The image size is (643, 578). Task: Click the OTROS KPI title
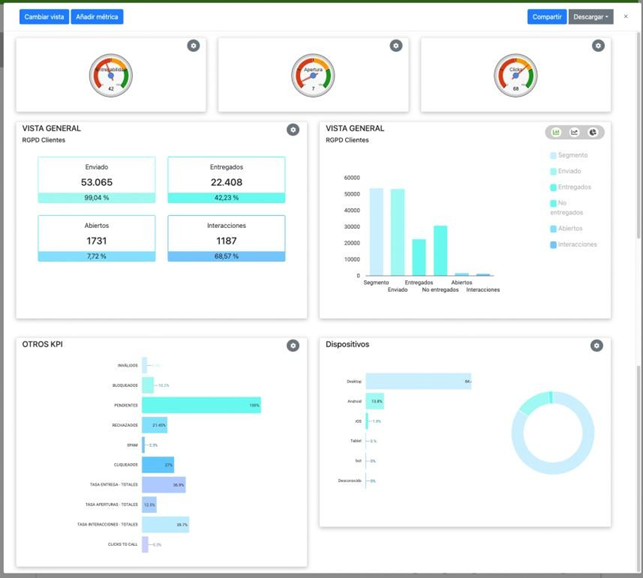pyautogui.click(x=43, y=344)
